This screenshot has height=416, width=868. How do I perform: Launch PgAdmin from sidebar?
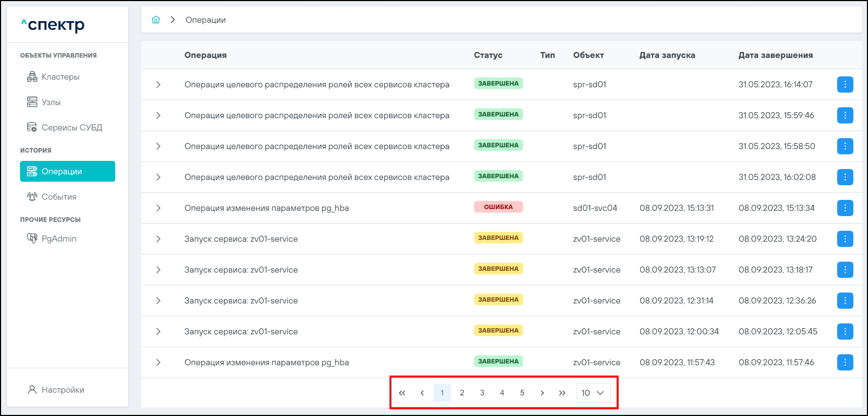pos(58,239)
